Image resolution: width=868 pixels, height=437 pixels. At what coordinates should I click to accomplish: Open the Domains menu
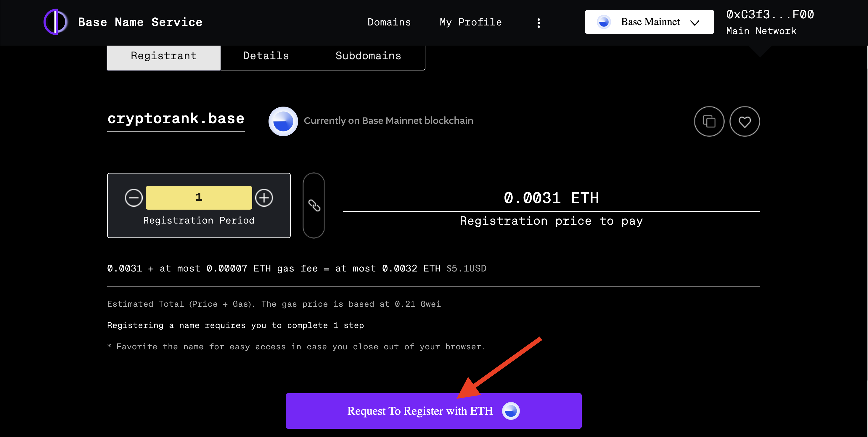click(x=389, y=22)
